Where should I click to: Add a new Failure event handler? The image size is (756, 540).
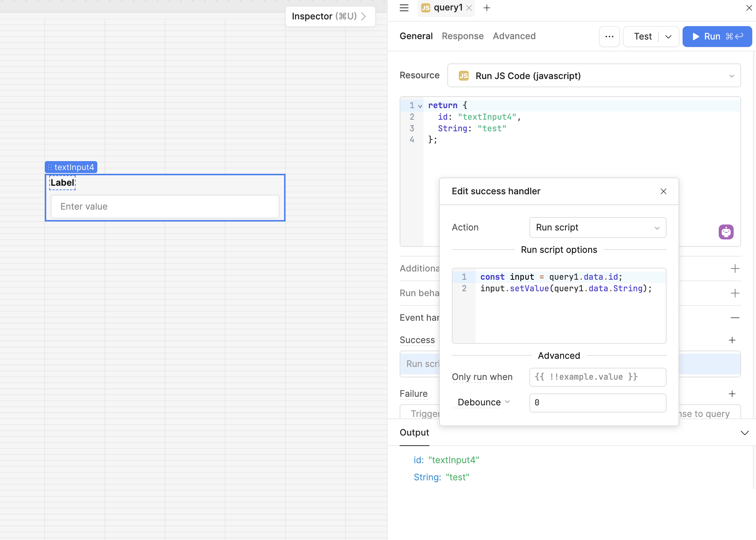click(x=732, y=394)
